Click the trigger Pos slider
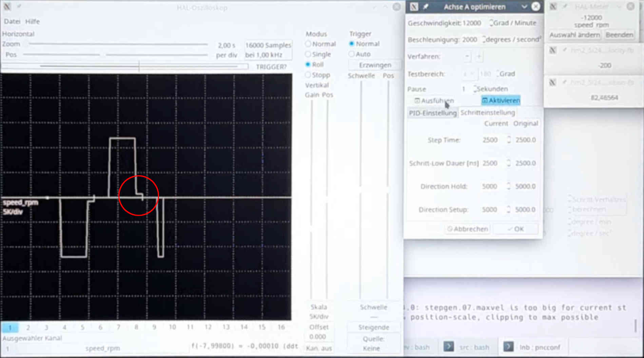This screenshot has height=358, width=644. click(388, 190)
